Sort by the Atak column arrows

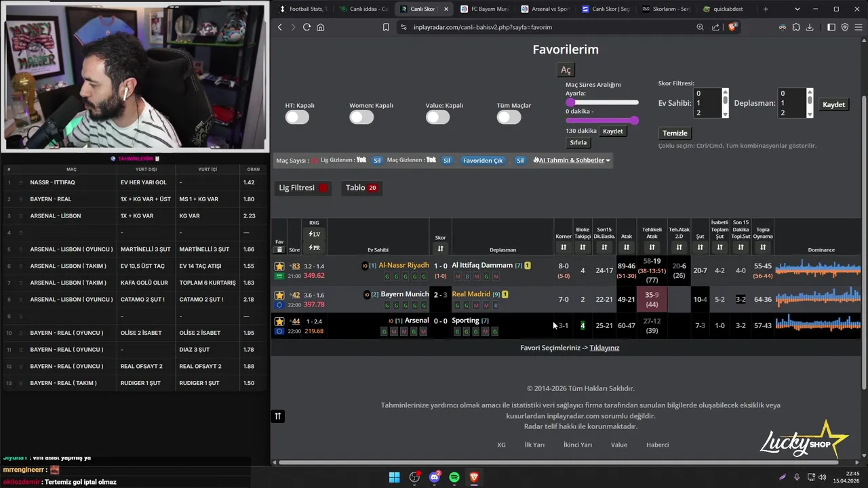627,247
